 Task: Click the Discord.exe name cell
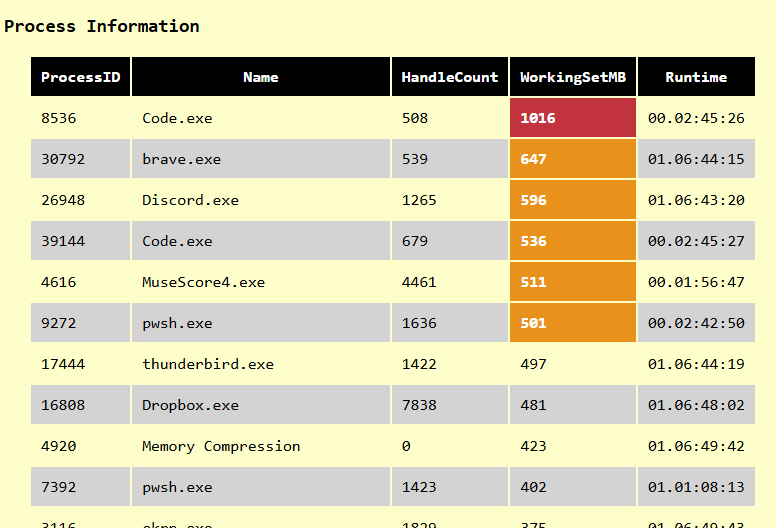click(261, 200)
